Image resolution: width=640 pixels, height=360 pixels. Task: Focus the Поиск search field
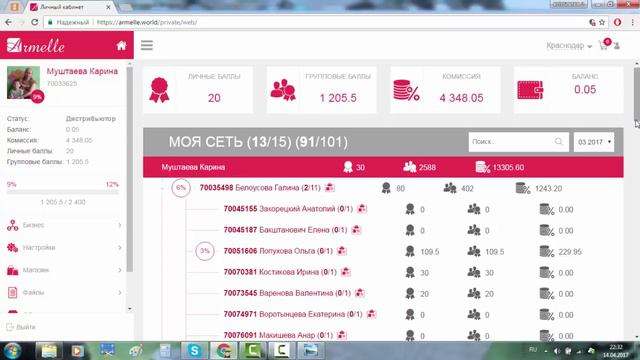click(x=518, y=142)
